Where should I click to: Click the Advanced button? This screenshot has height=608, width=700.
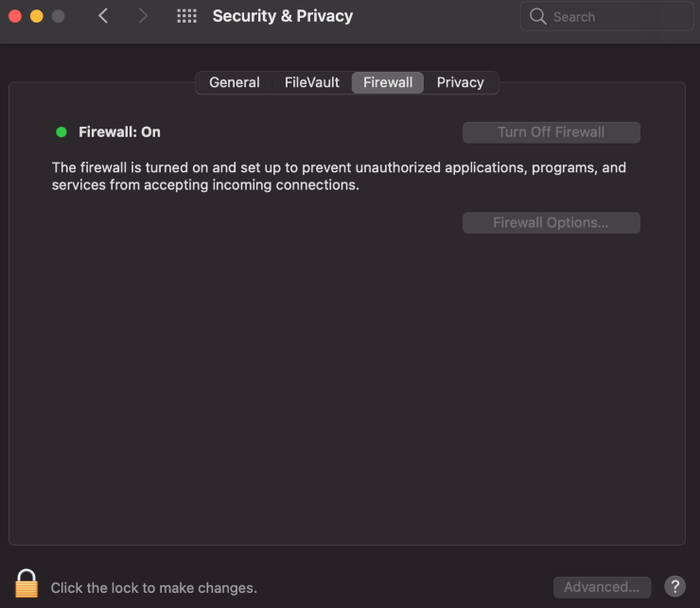click(602, 587)
